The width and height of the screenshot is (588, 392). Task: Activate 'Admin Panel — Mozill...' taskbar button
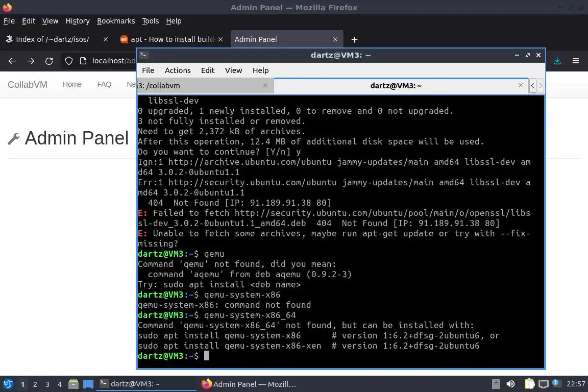click(x=248, y=384)
